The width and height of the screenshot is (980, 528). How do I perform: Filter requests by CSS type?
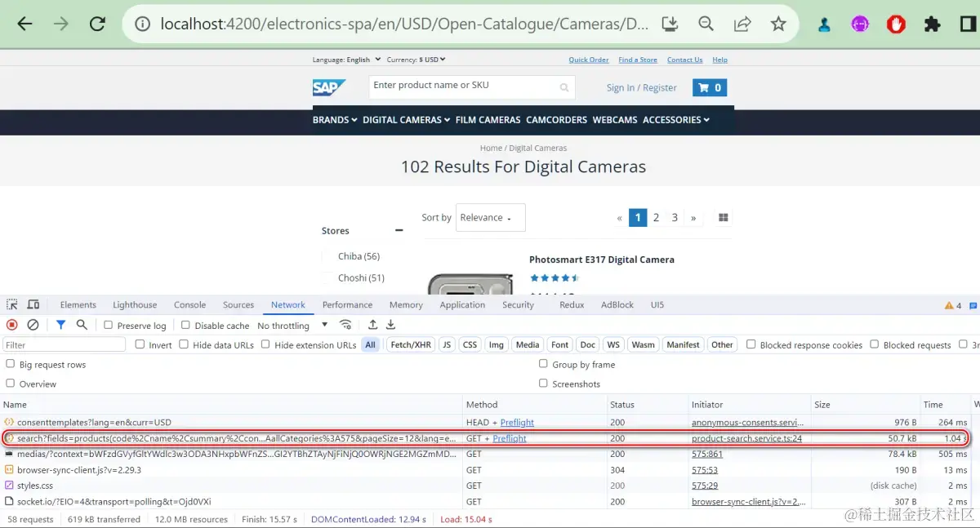[x=470, y=344]
